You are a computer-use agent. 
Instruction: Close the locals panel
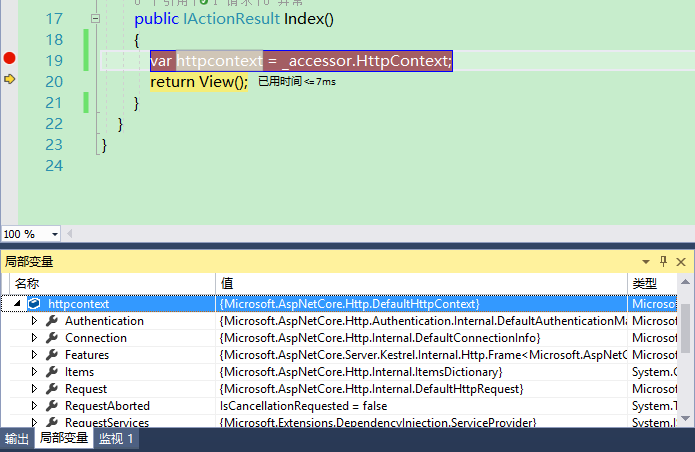coord(681,262)
